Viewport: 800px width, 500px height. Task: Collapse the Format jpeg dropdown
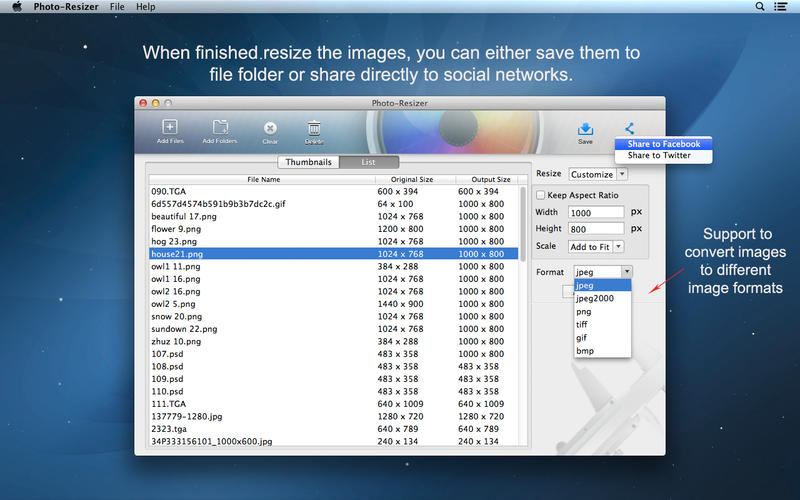603,271
